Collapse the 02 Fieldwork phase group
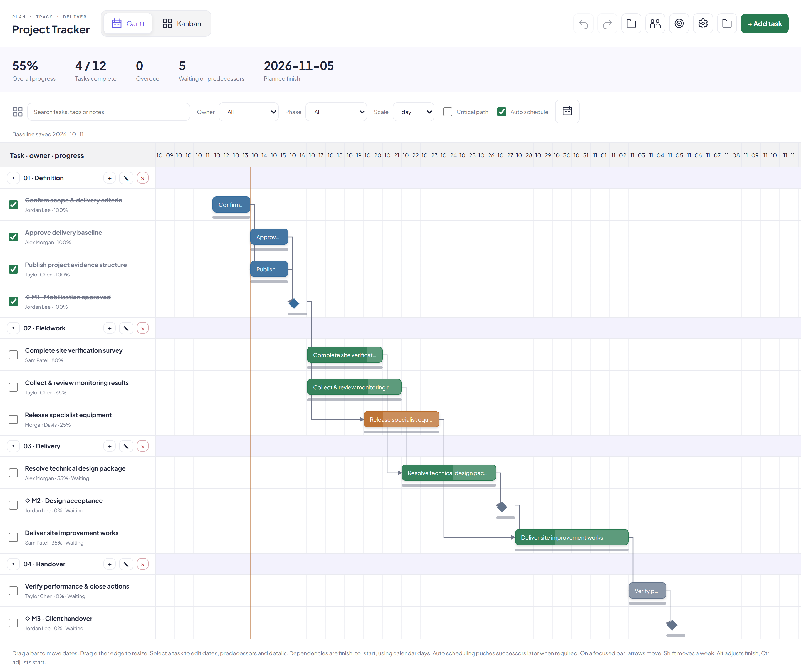The image size is (801, 672). 13,328
